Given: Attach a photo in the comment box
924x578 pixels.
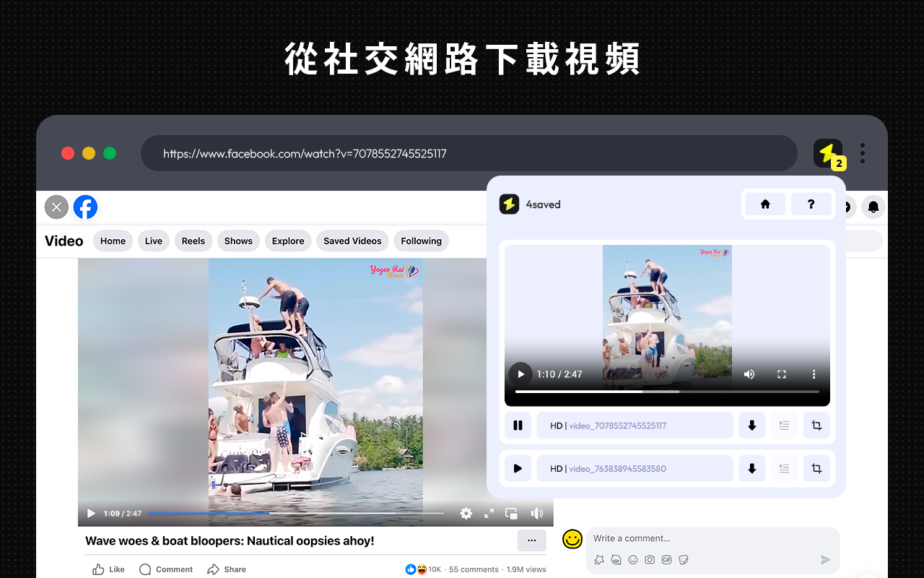Looking at the screenshot, I should point(650,559).
